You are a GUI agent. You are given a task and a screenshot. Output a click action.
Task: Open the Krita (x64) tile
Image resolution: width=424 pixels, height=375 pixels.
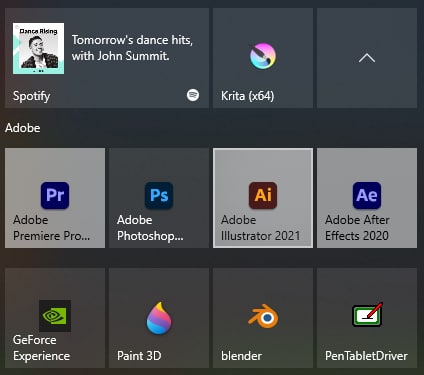pos(263,58)
